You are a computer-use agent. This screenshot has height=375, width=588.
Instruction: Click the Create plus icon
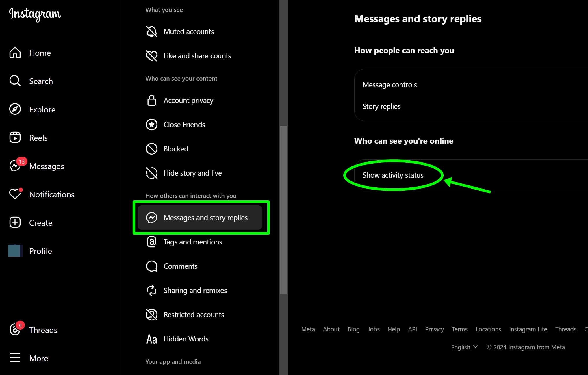click(15, 222)
